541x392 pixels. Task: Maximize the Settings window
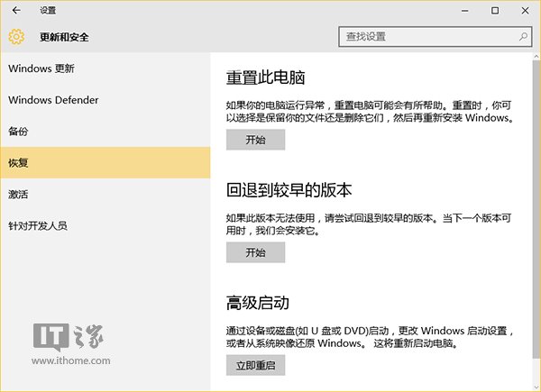click(x=494, y=11)
